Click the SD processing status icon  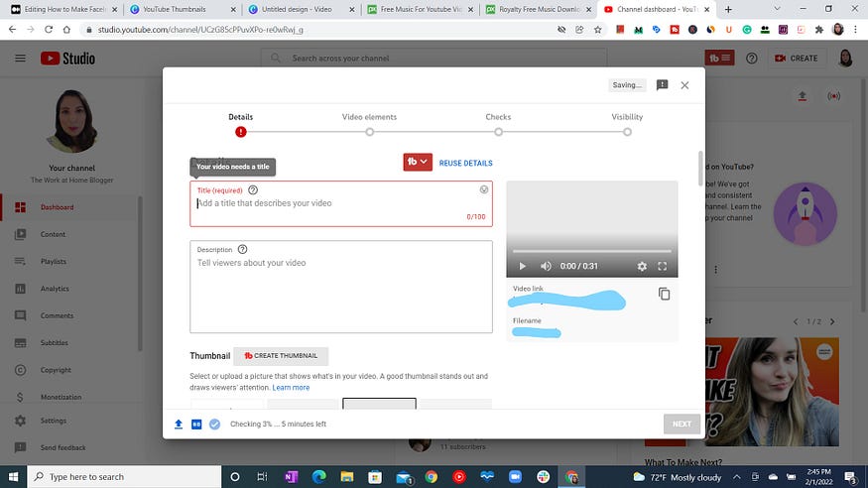pyautogui.click(x=196, y=425)
